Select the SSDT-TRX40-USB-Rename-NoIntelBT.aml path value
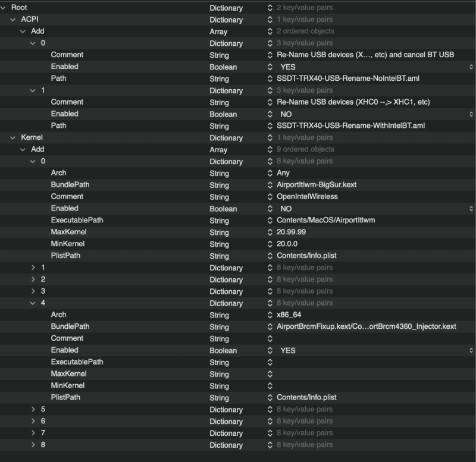The image size is (476, 462). (353, 78)
